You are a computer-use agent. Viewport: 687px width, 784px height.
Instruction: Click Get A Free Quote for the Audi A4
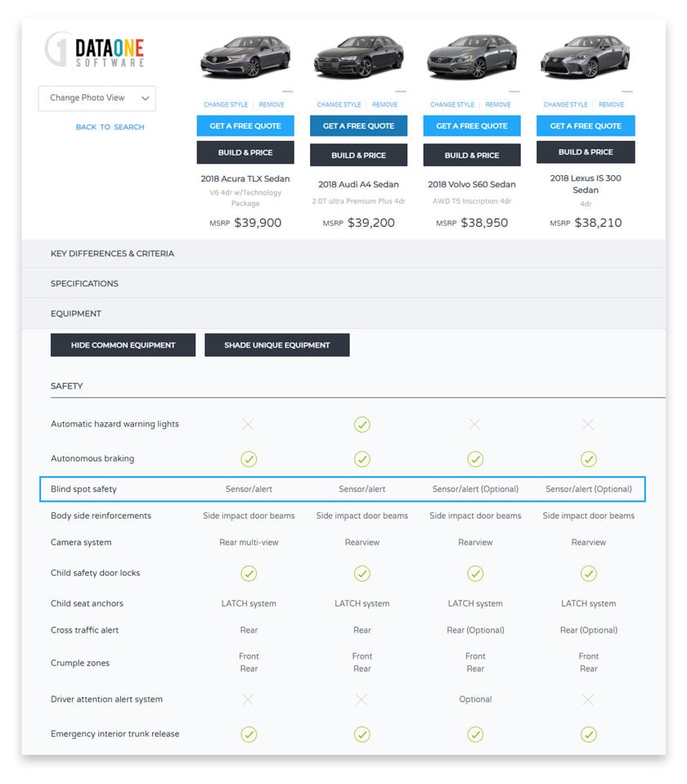(358, 126)
